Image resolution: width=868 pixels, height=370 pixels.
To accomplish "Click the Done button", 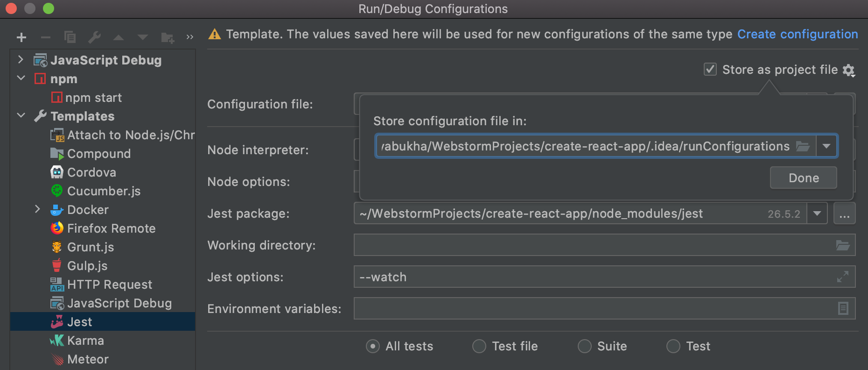I will (804, 178).
